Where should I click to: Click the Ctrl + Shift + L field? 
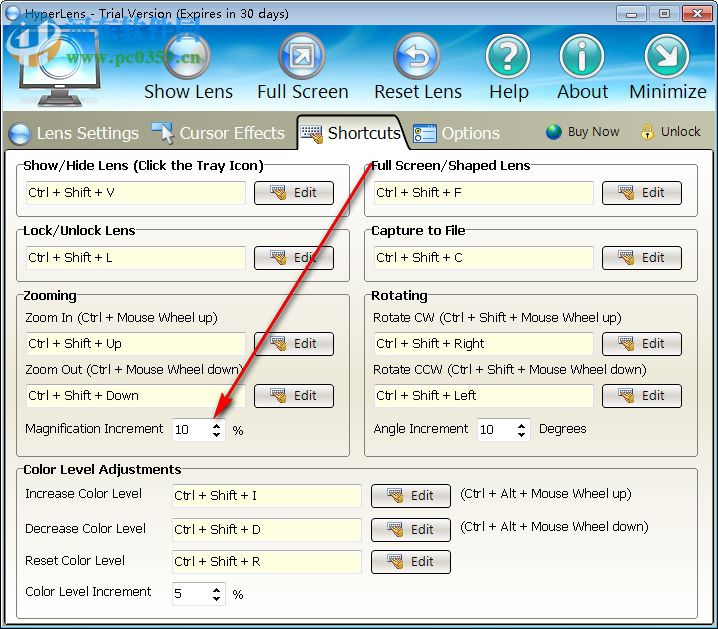pyautogui.click(x=136, y=258)
